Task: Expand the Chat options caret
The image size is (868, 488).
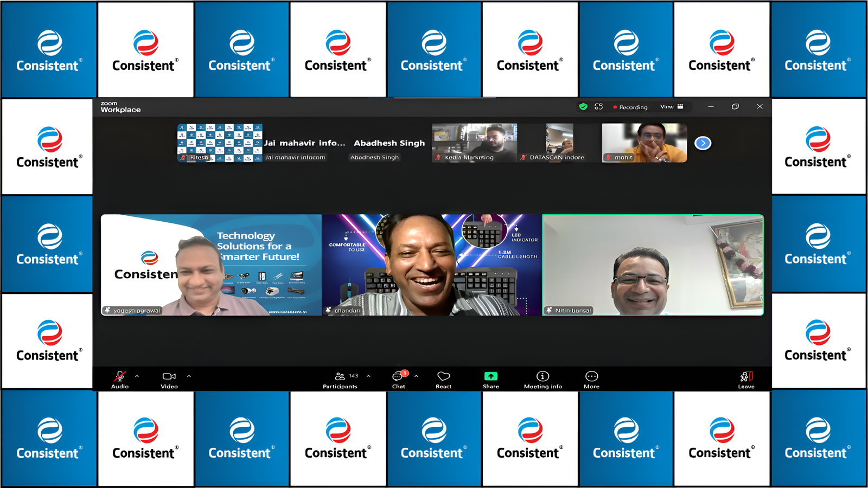Action: pyautogui.click(x=416, y=376)
